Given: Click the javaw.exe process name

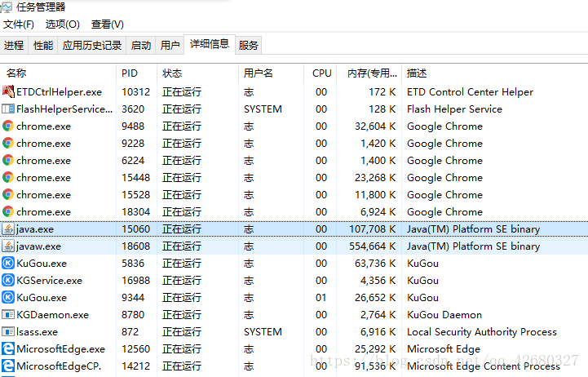Looking at the screenshot, I should click(x=38, y=246).
